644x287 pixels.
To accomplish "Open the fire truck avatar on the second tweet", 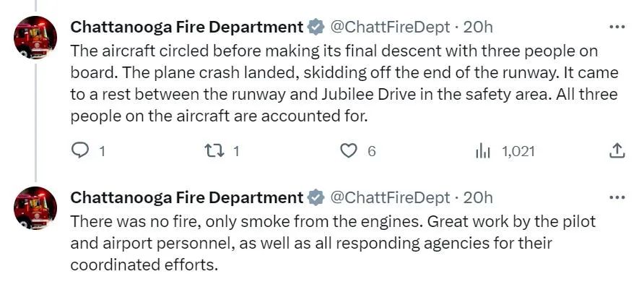I will [35, 208].
